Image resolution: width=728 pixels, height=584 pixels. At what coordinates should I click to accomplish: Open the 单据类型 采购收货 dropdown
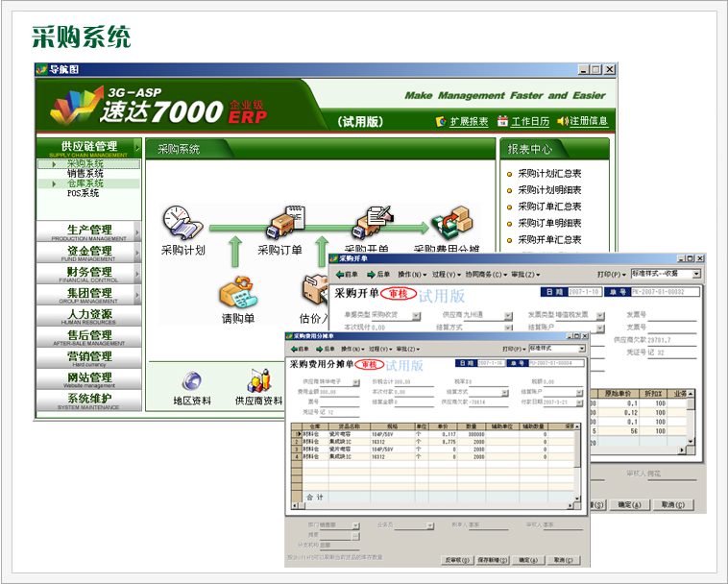click(x=416, y=316)
